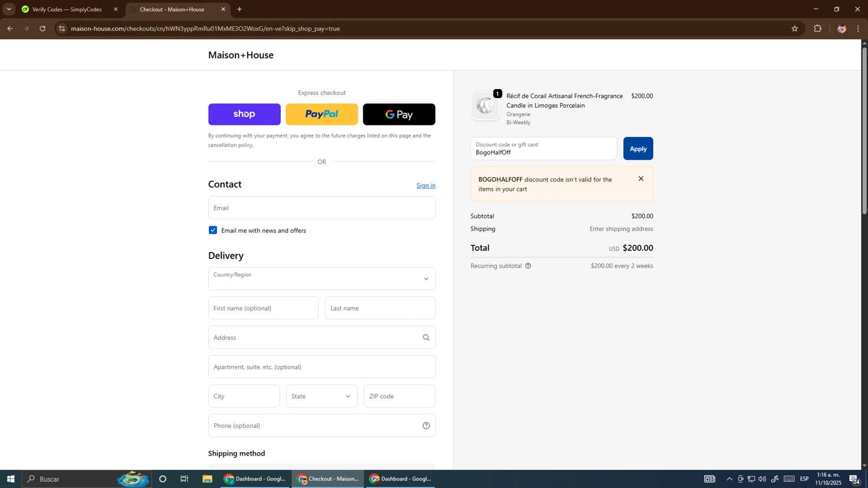This screenshot has width=868, height=488.
Task: Open the Cortana circle icon
Action: (163, 479)
